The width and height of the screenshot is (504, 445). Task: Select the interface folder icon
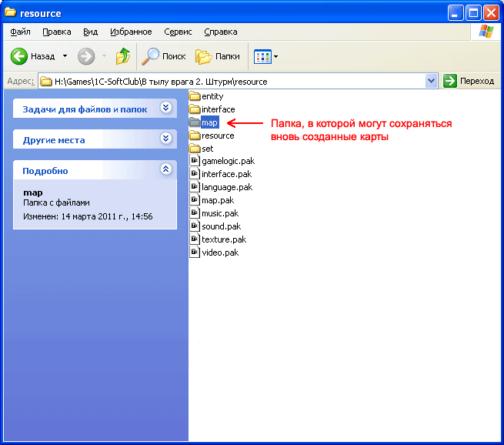tap(195, 109)
